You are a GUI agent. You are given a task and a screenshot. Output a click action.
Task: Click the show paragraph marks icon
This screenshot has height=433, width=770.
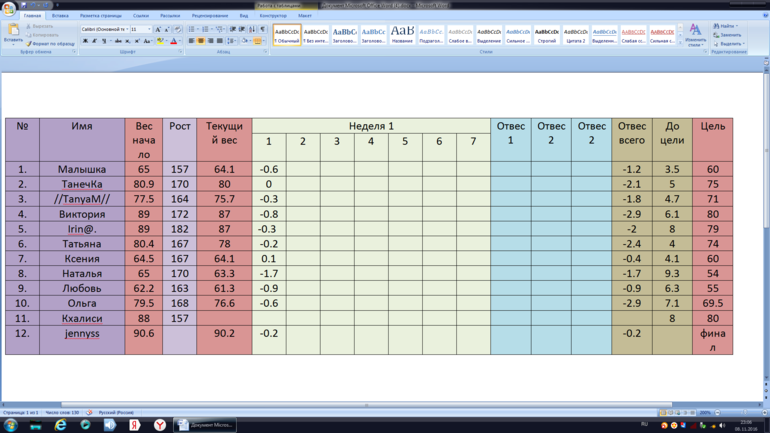coord(263,30)
